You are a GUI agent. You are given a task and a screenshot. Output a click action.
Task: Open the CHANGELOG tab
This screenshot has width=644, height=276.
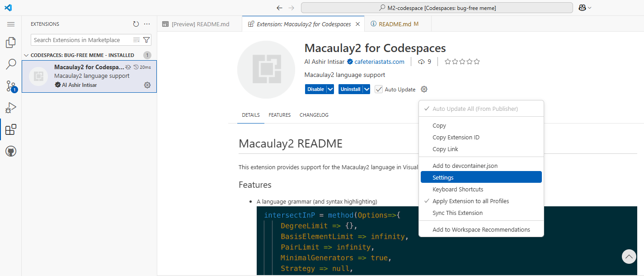coord(314,115)
